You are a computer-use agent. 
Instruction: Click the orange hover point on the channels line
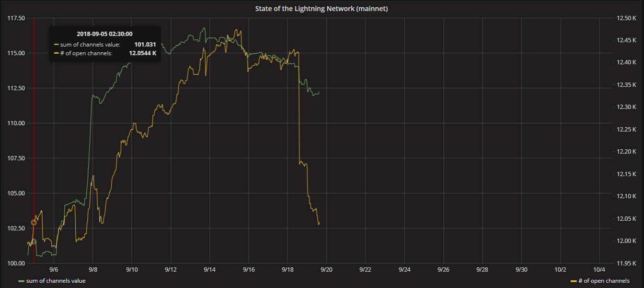coord(34,222)
